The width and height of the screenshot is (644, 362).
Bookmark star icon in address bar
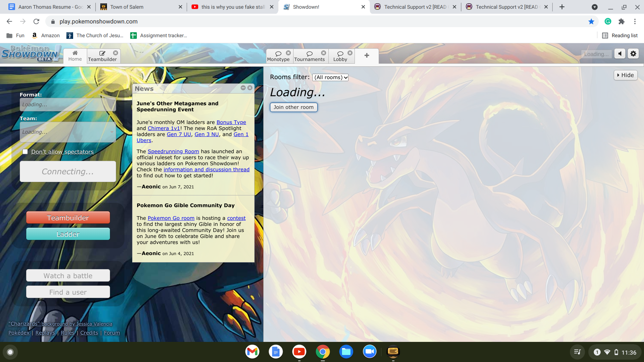pyautogui.click(x=591, y=21)
